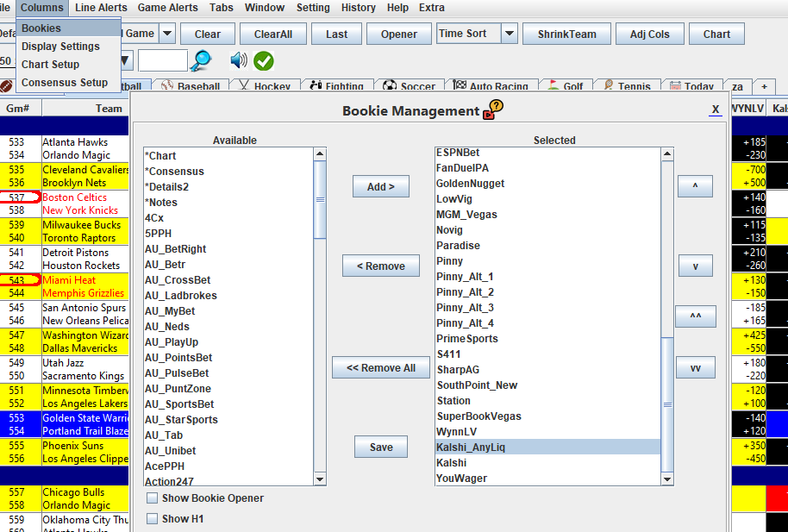Image resolution: width=788 pixels, height=532 pixels.
Task: Open the Bookie Management help video icon
Action: click(x=493, y=110)
